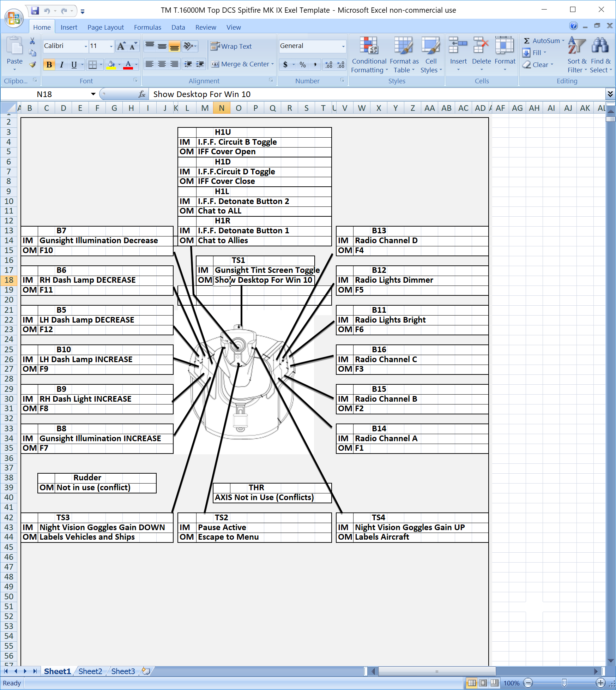Open the font size dropdown

(x=111, y=46)
